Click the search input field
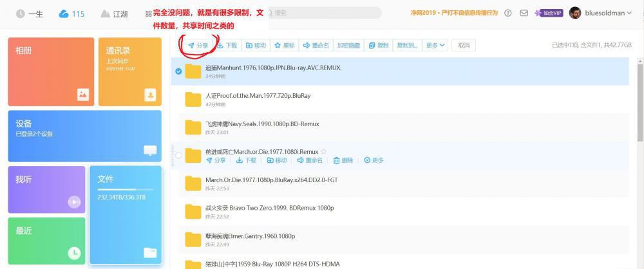The height and width of the screenshot is (269, 644). pyautogui.click(x=323, y=13)
